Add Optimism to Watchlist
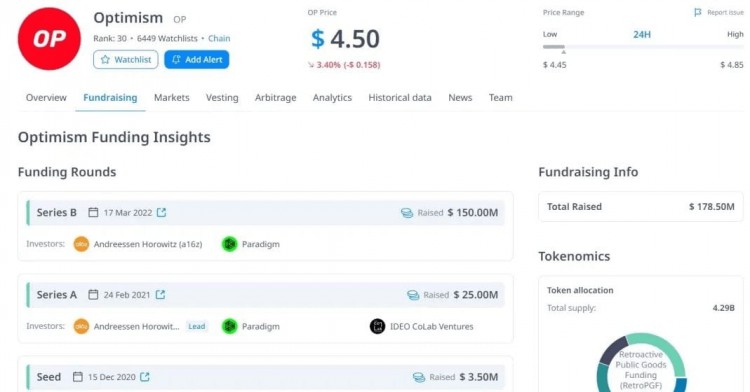The height and width of the screenshot is (392, 750). pos(126,60)
